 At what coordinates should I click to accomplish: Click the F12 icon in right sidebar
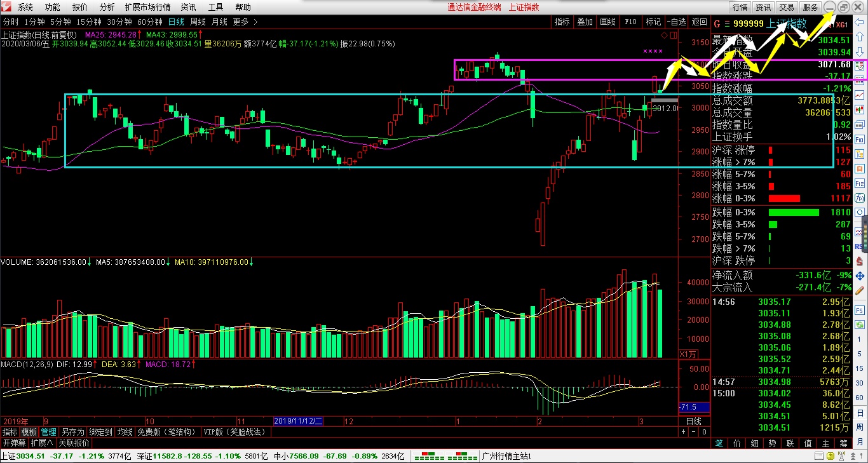tap(860, 183)
